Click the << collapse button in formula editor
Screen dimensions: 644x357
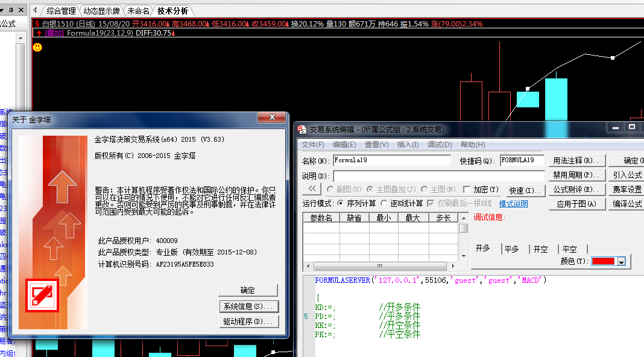312,189
